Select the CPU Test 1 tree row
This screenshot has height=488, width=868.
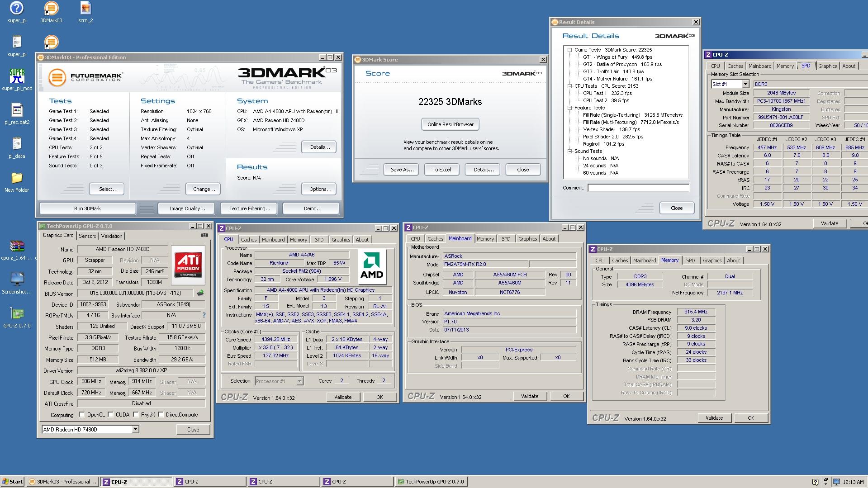point(607,93)
